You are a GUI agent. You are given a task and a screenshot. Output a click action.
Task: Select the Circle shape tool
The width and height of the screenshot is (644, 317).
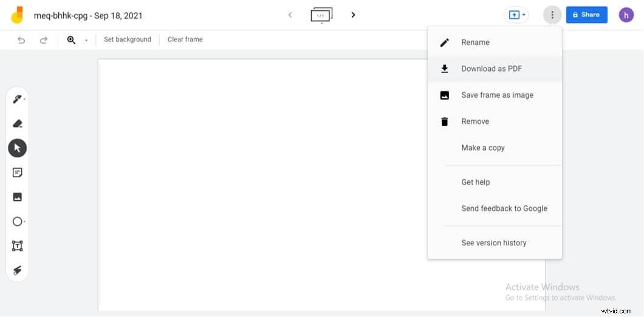[17, 222]
